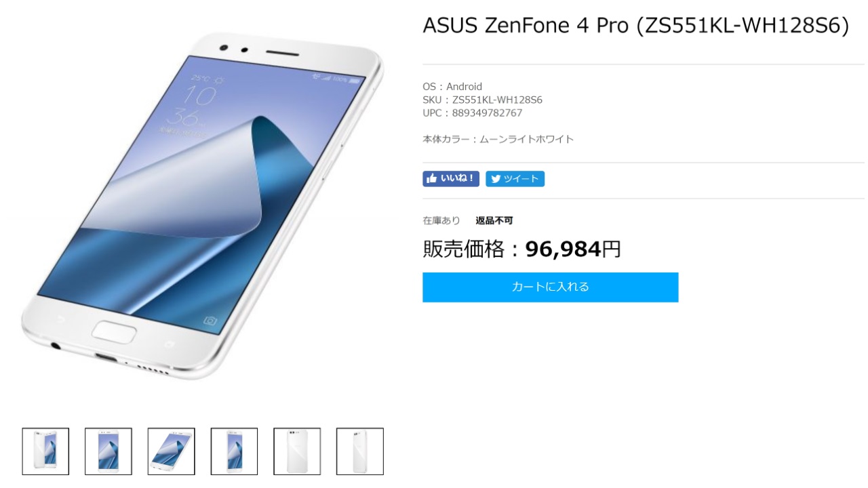Image resolution: width=868 pixels, height=488 pixels.
Task: Click the 在庫あり stock status
Action: tap(441, 220)
